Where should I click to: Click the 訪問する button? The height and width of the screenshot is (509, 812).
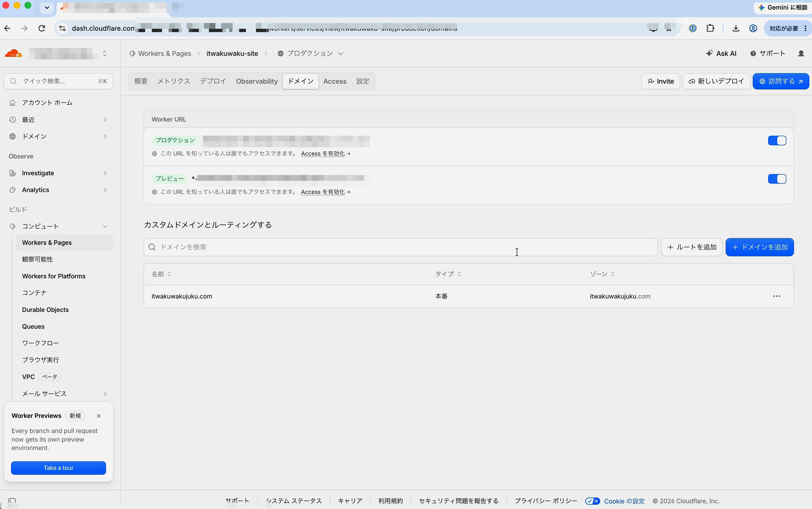pos(781,81)
